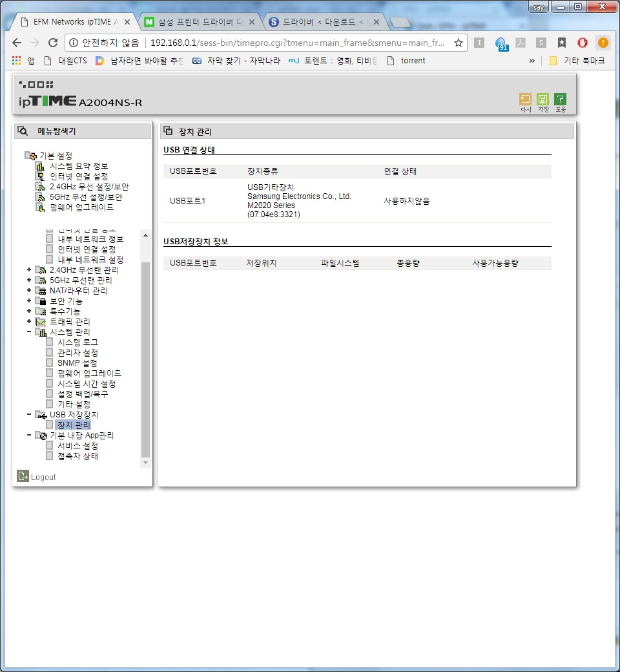Screen dimensions: 620x672
Task: Click the red Opera-style extension icon
Action: [x=583, y=43]
